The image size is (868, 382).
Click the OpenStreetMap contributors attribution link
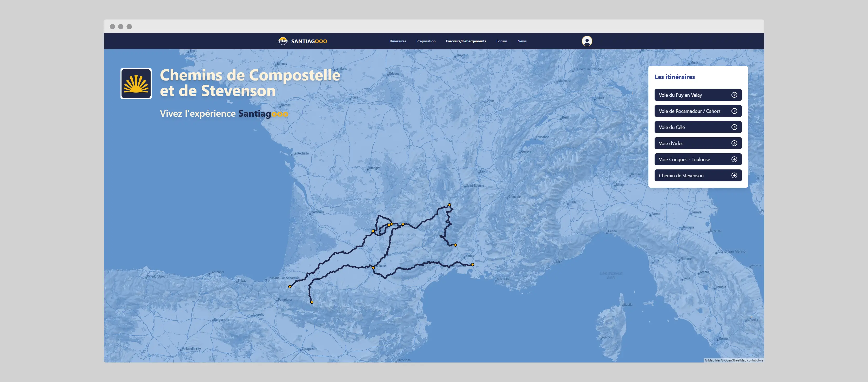point(743,360)
